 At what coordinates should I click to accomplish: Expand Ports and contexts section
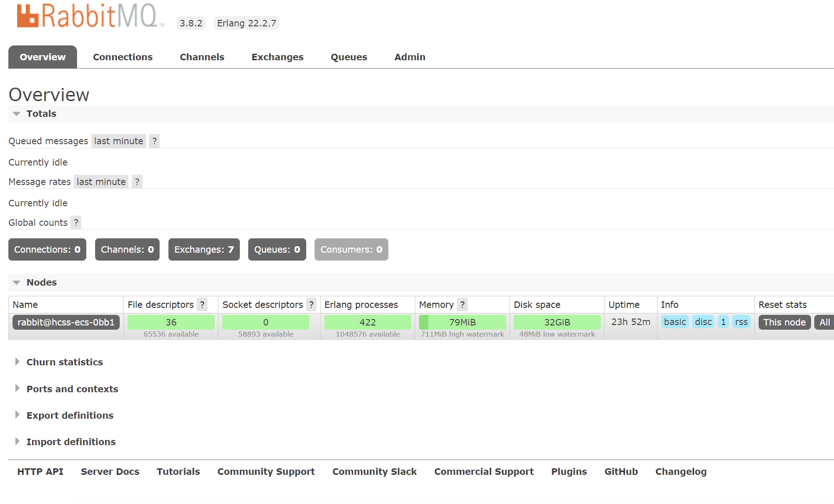pyautogui.click(x=72, y=389)
